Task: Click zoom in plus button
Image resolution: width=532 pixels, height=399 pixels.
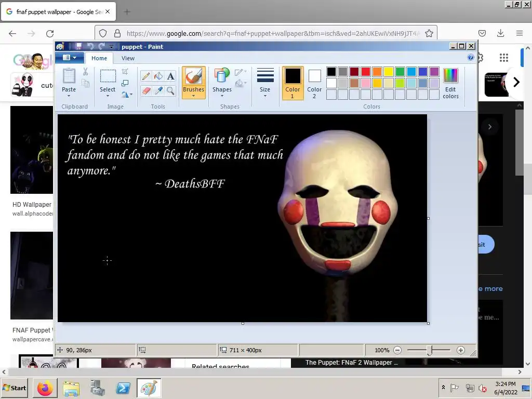Action: point(460,350)
